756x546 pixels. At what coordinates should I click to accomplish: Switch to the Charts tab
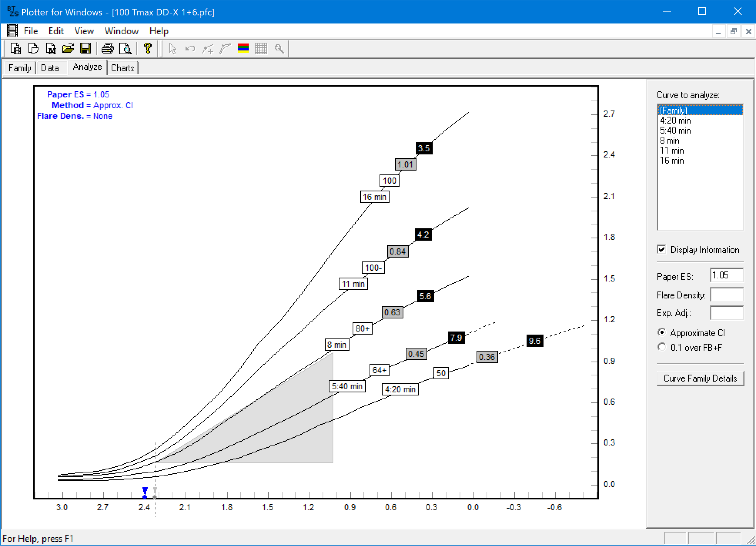(x=122, y=68)
